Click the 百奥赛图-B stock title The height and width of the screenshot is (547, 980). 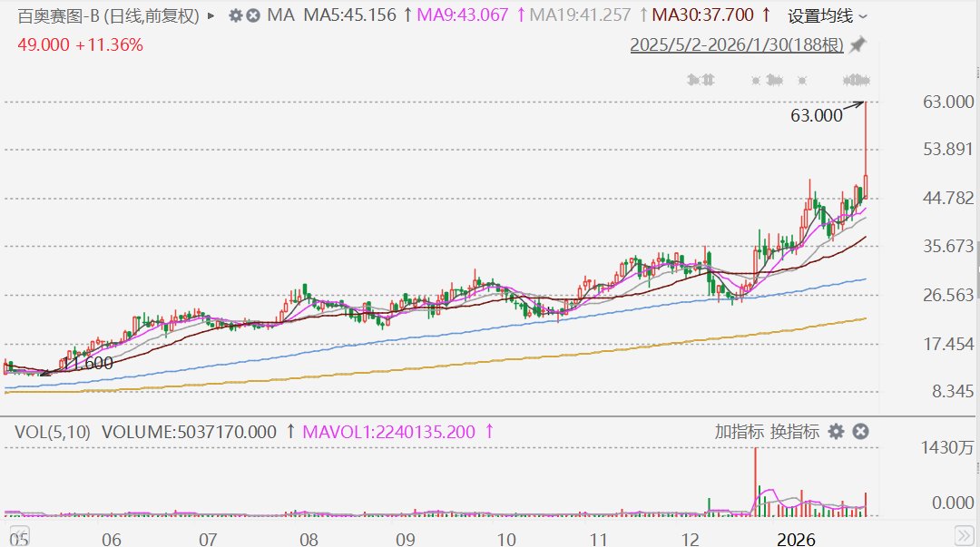pos(59,15)
